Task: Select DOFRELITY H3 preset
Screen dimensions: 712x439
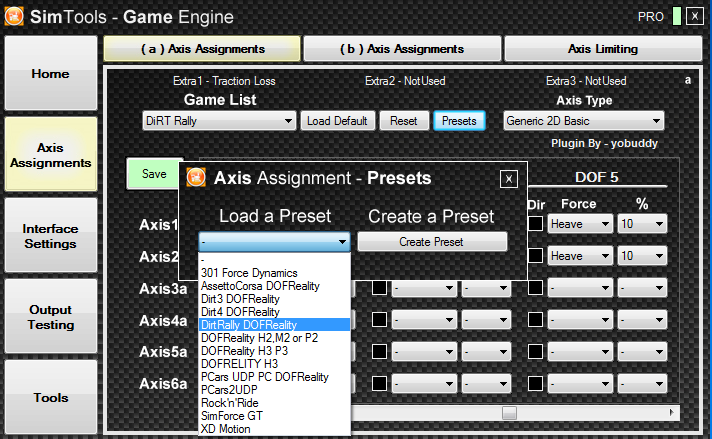Action: (274, 364)
